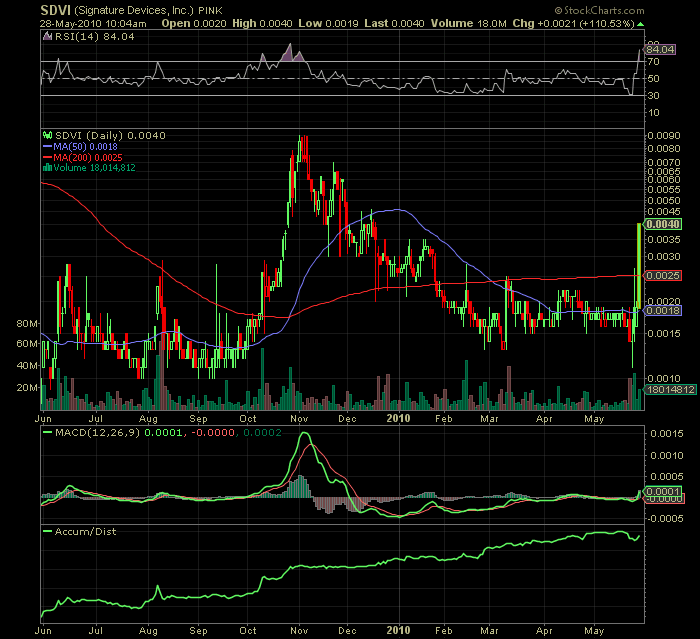Click the MA(50) 0.0018 legend entry
Viewport: 700px width, 639px height.
(x=85, y=146)
